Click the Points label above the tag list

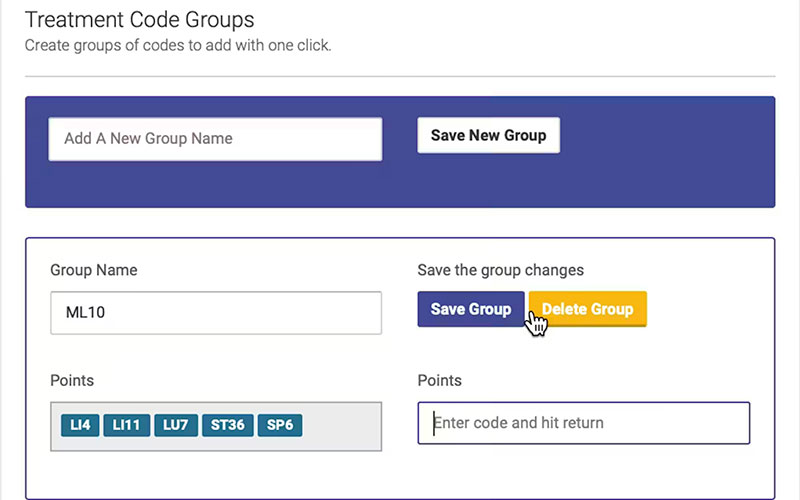pos(72,381)
